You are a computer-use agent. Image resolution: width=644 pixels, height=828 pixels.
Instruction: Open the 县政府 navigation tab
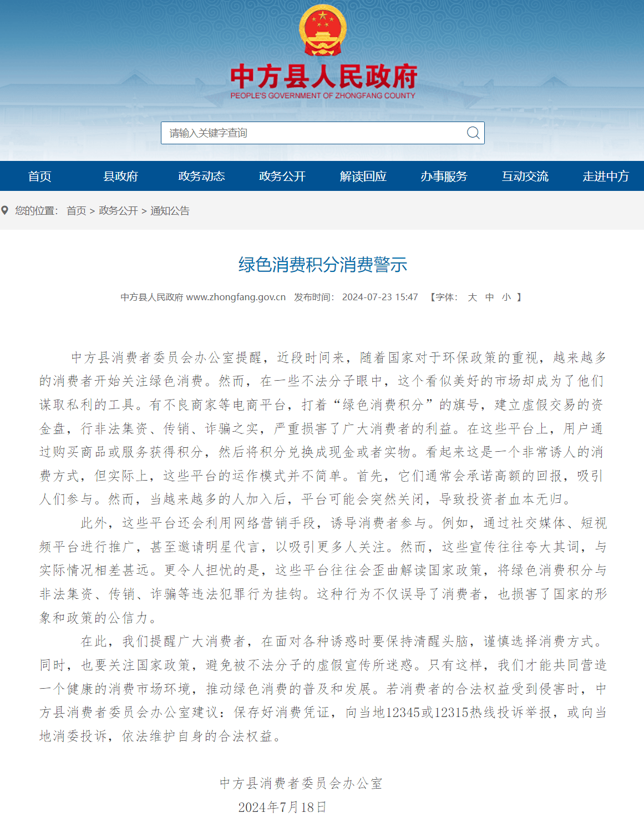[120, 176]
